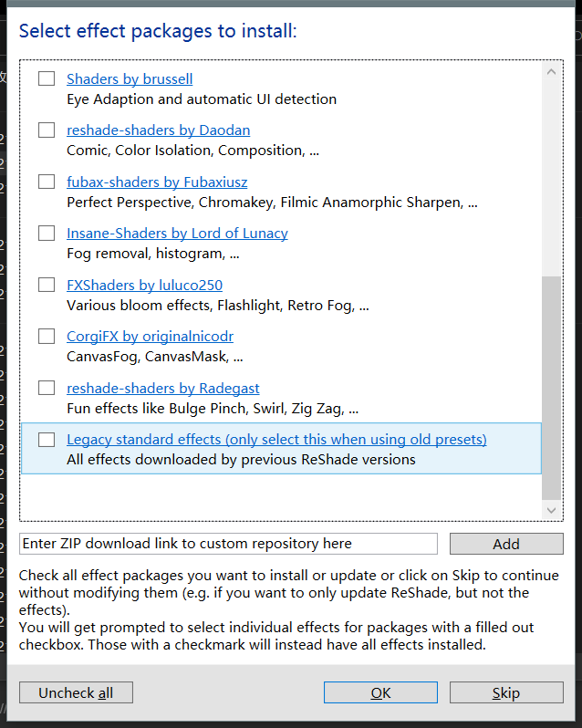Visit reshade-shaders by Radegast link
Image resolution: width=582 pixels, height=728 pixels.
tap(163, 388)
